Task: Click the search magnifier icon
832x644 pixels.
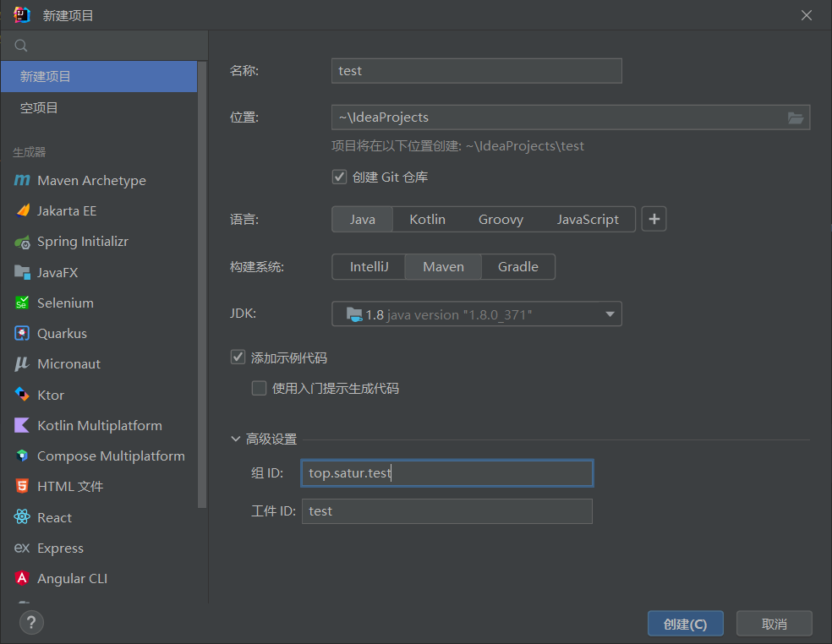Action: point(20,46)
